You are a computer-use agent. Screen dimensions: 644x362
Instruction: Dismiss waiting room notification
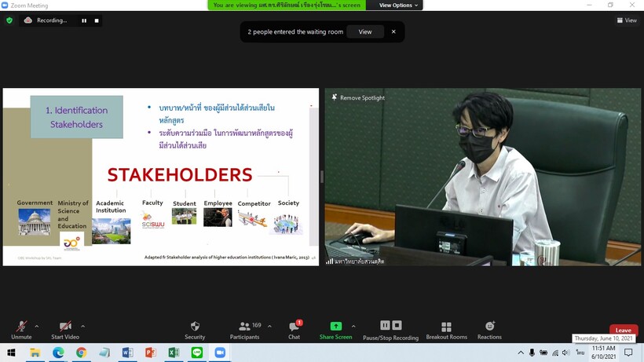393,31
